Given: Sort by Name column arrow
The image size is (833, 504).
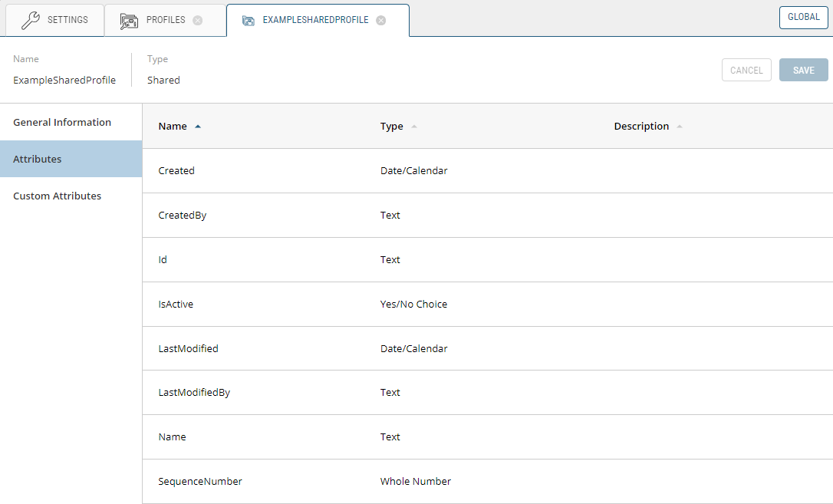Looking at the screenshot, I should 198,127.
